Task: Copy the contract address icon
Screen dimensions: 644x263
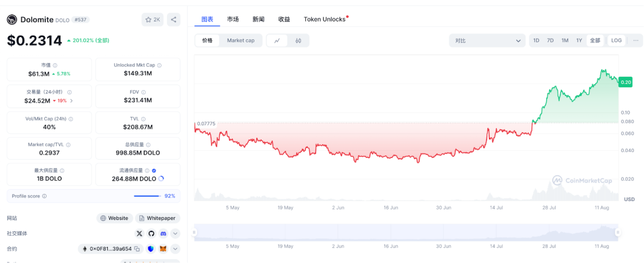Action: (137, 249)
